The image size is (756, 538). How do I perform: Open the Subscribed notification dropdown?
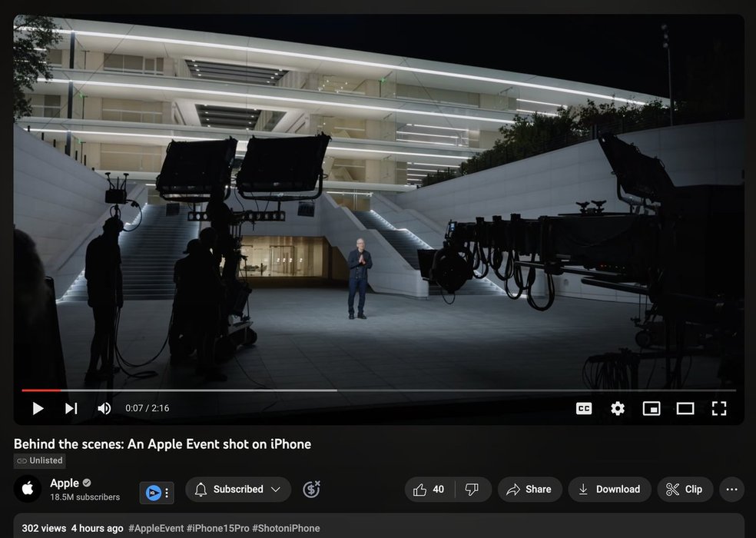click(x=238, y=490)
